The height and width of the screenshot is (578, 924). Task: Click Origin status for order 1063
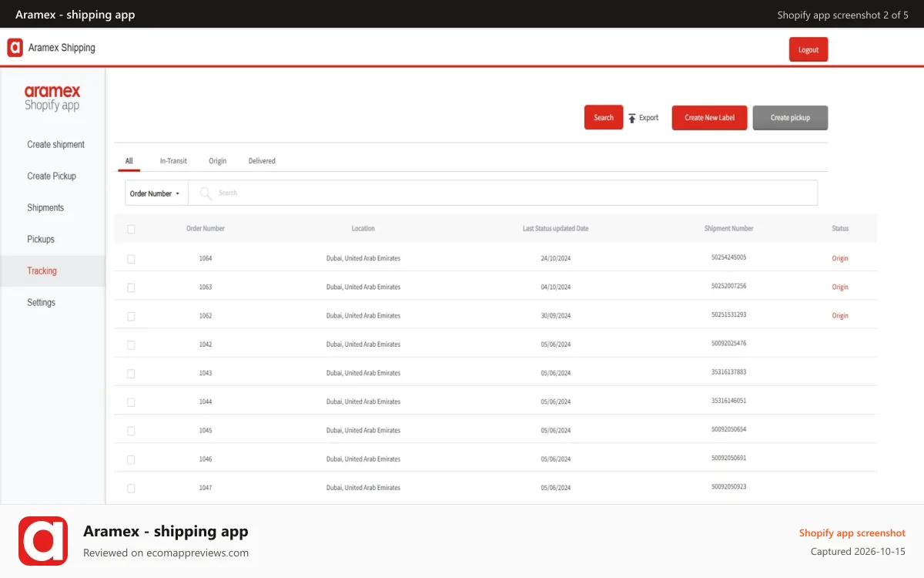click(840, 287)
